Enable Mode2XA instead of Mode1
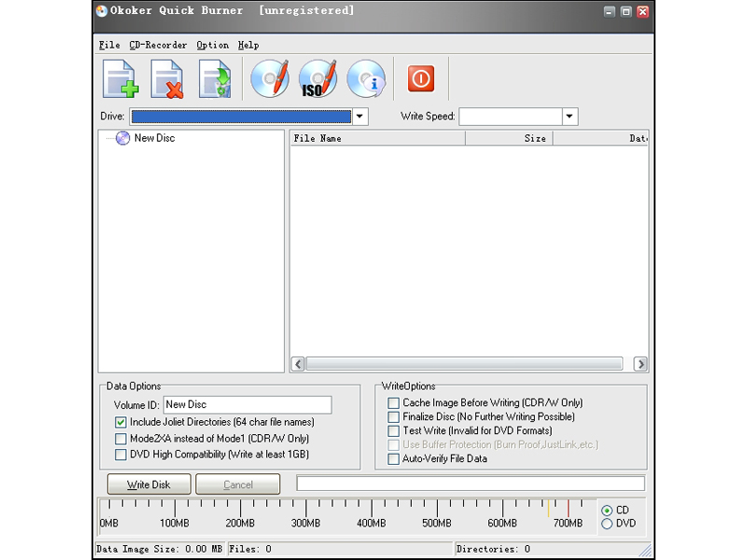 [120, 439]
